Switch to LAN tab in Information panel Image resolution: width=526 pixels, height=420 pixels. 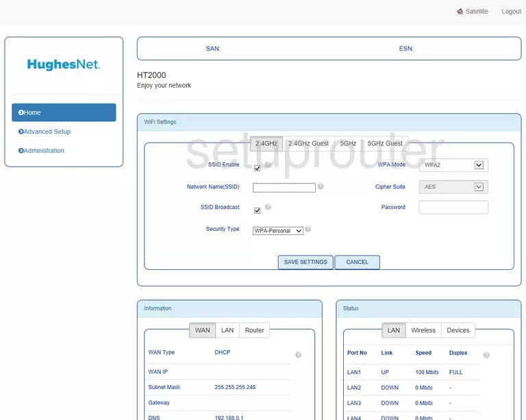tap(227, 330)
